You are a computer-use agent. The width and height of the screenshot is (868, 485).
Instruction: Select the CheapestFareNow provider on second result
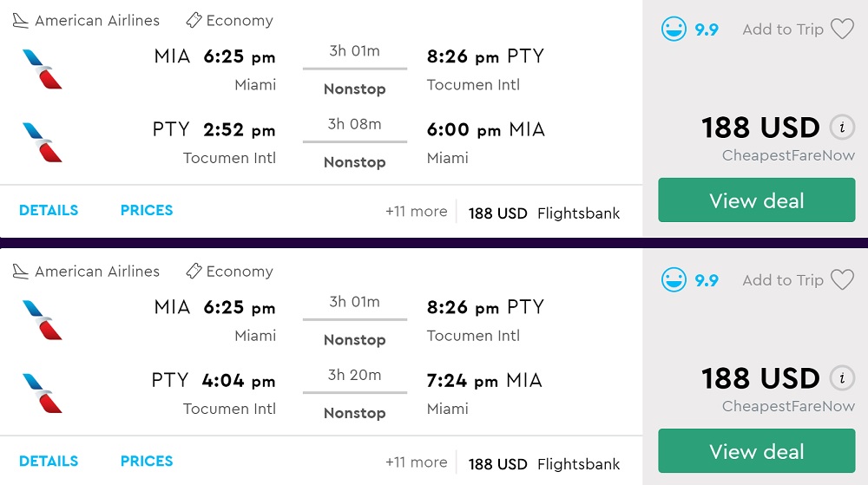click(x=788, y=406)
